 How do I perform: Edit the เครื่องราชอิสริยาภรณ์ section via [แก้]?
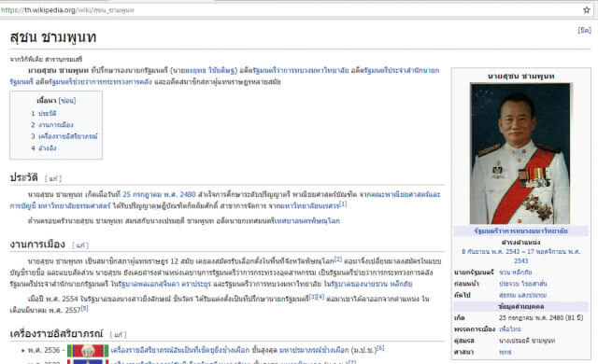[119, 335]
